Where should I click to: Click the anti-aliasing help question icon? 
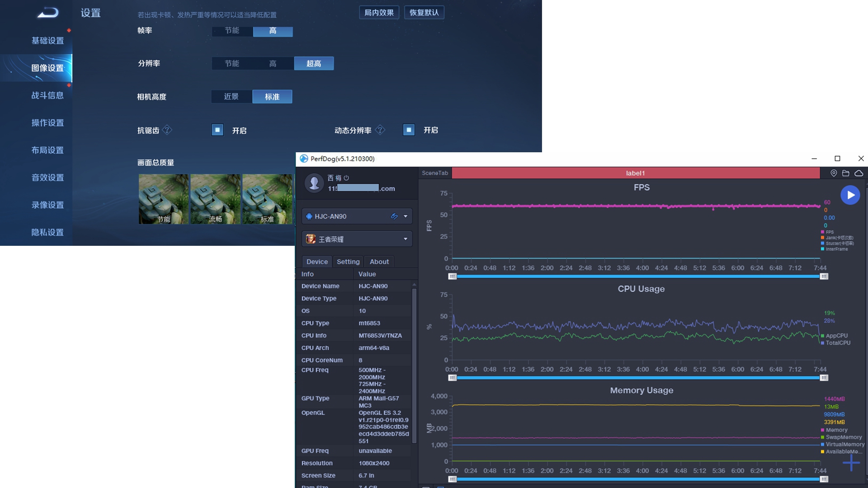pyautogui.click(x=167, y=130)
